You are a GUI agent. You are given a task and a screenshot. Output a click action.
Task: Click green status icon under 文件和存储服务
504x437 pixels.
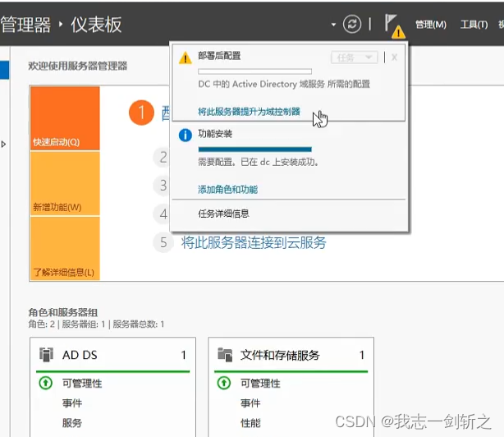(224, 383)
